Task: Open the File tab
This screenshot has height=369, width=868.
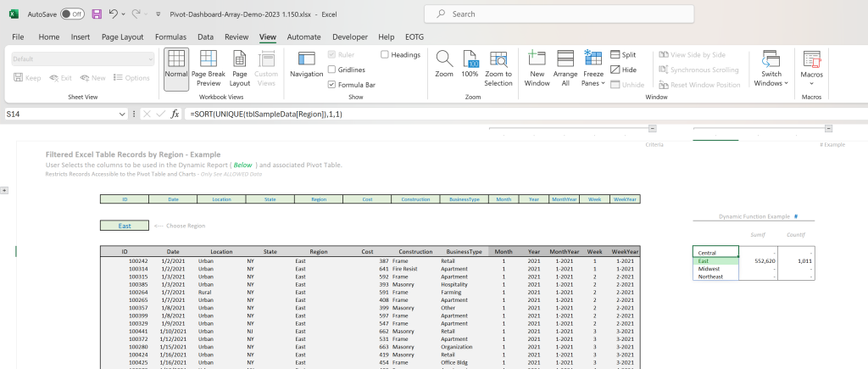Action: pyautogui.click(x=18, y=37)
